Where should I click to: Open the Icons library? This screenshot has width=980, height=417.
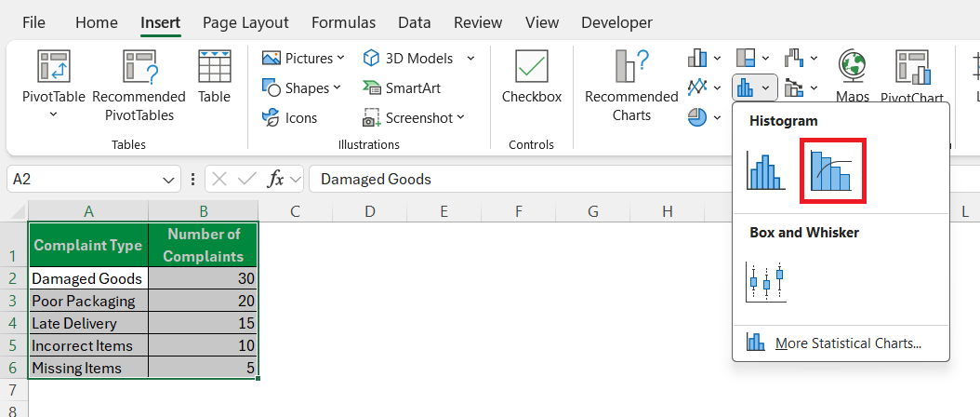[x=289, y=117]
